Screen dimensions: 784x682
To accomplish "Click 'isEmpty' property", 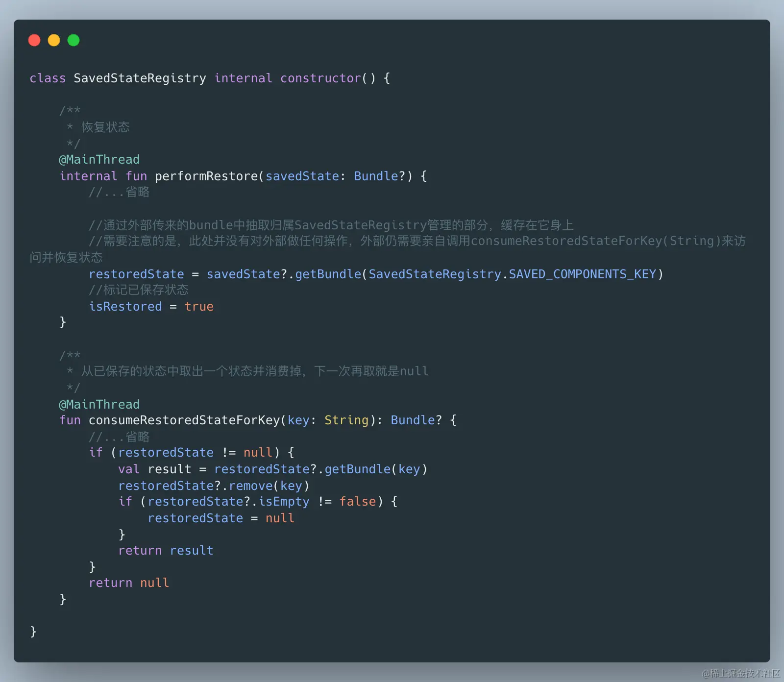I will [x=284, y=502].
